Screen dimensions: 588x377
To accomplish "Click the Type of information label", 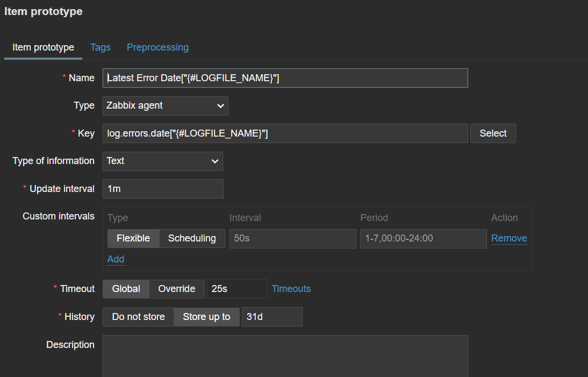I will tap(53, 161).
